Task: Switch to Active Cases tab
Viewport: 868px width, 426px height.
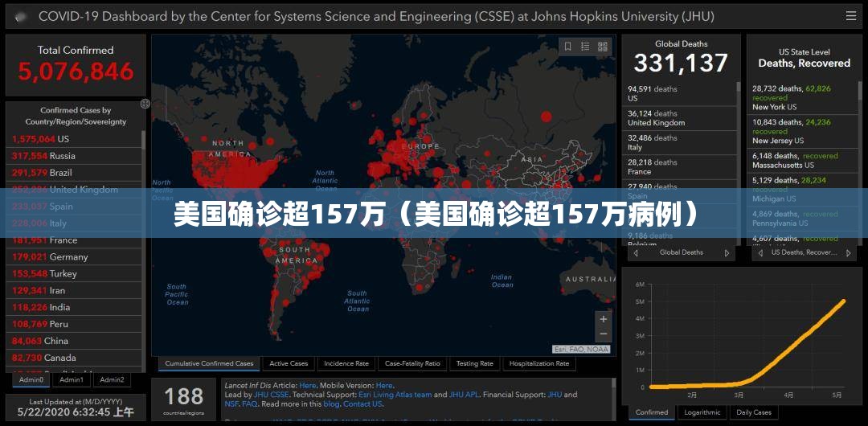Action: (289, 364)
